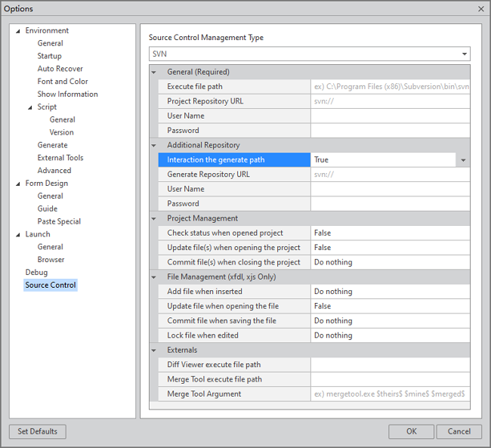Go to Paste Special settings
The height and width of the screenshot is (448, 491).
59,221
